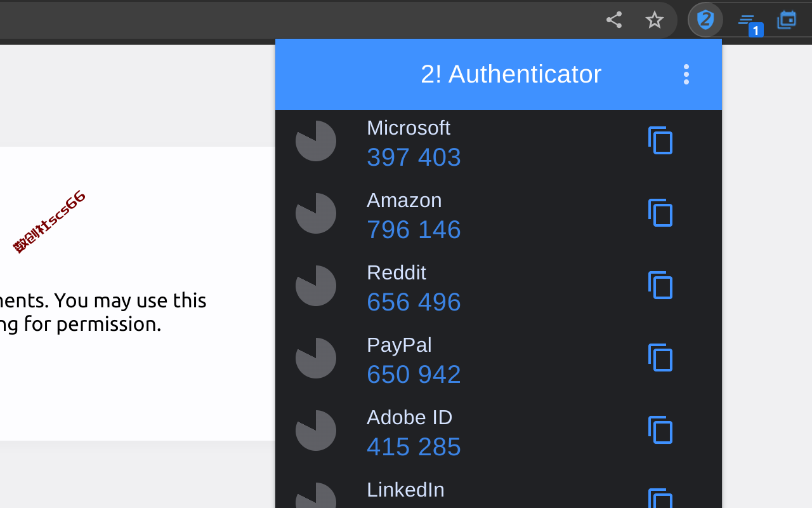Click the Amazon account label

404,200
